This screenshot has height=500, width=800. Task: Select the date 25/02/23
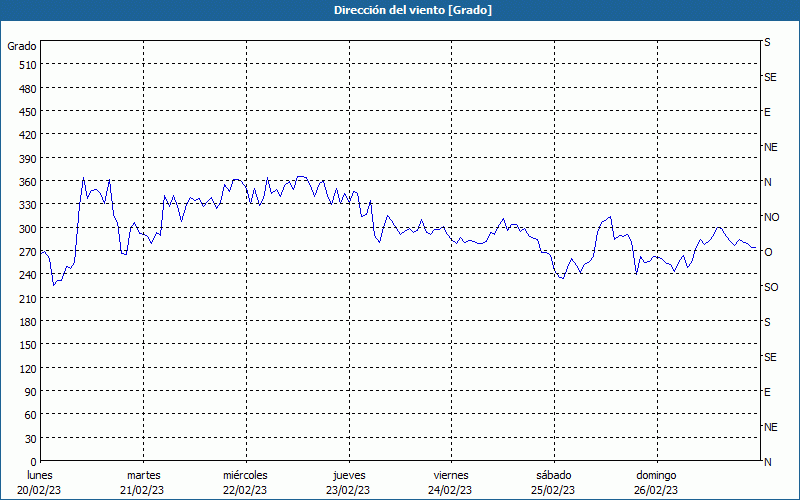coord(553,490)
